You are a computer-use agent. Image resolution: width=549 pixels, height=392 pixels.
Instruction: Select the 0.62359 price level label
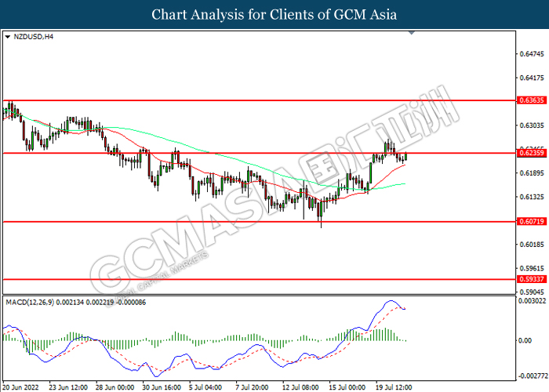click(532, 153)
